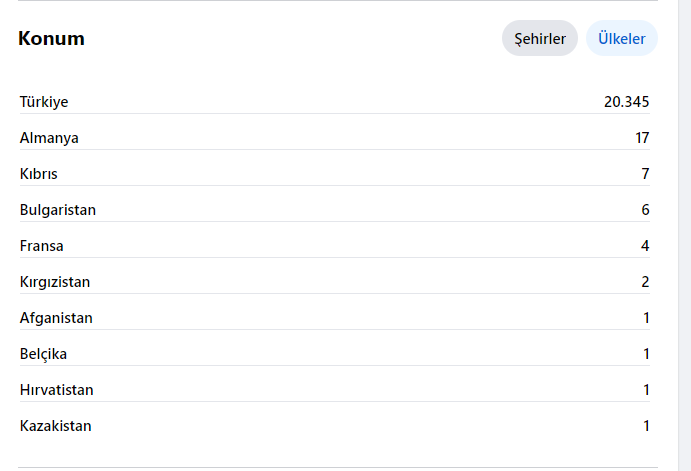The image size is (691, 471).
Task: Select the Almanya row
Action: click(334, 138)
